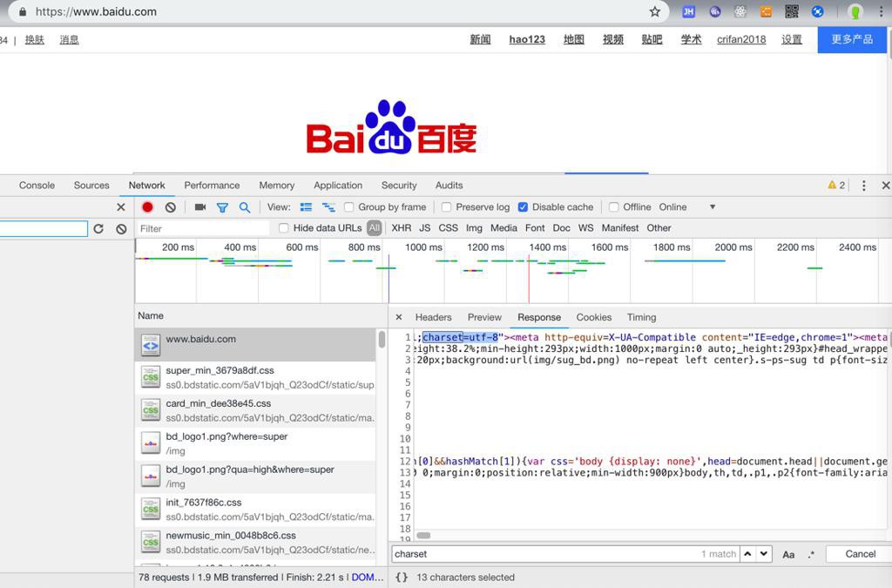892x588 pixels.
Task: Click the hao123 link on Baidu page
Action: tap(527, 39)
